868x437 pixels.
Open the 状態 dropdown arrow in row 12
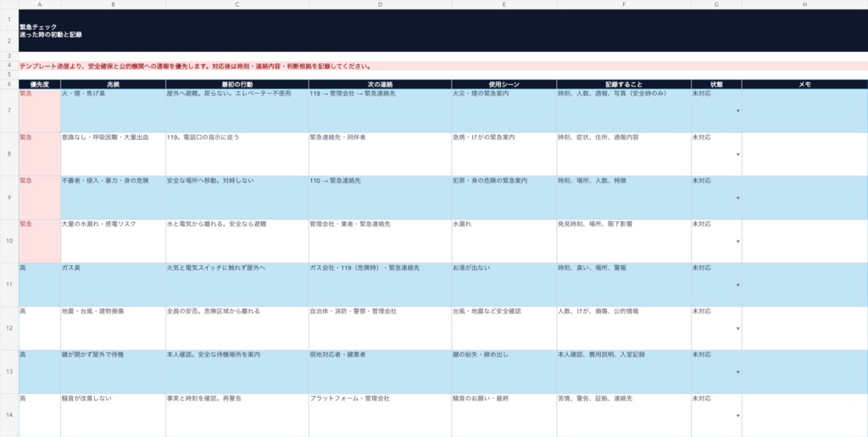(x=737, y=329)
